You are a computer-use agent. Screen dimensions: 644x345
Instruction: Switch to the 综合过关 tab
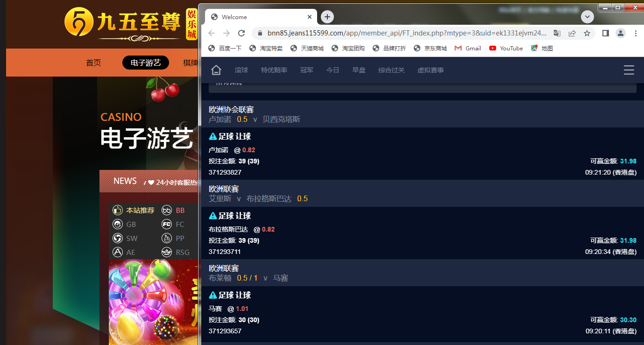click(391, 70)
